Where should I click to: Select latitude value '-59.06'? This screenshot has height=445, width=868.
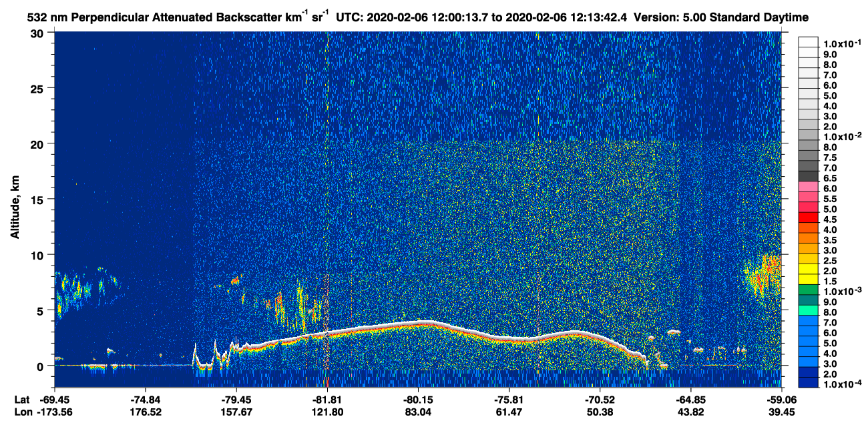(x=781, y=400)
